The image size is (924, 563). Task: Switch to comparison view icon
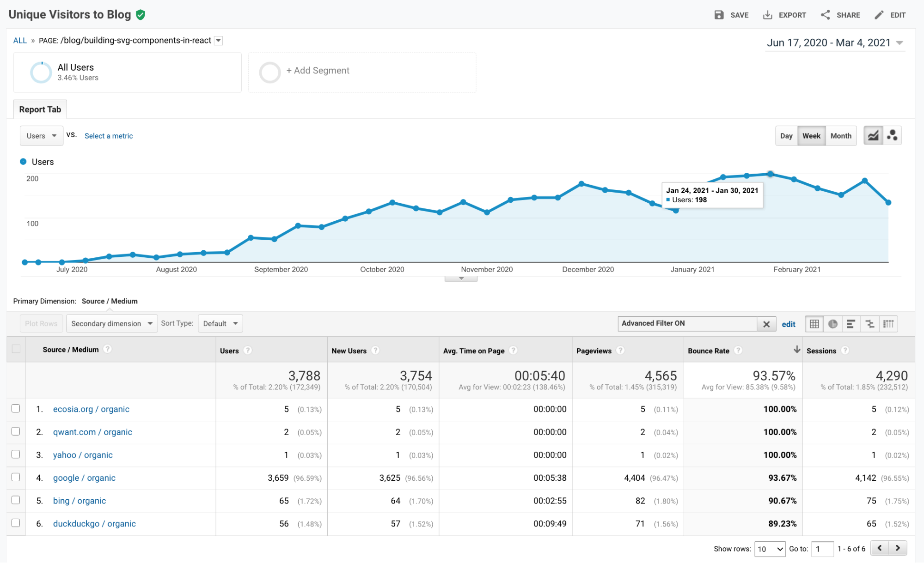[870, 324]
